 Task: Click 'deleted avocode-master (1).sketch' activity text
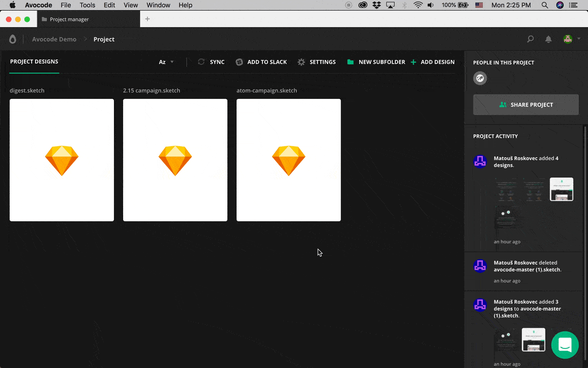click(527, 266)
